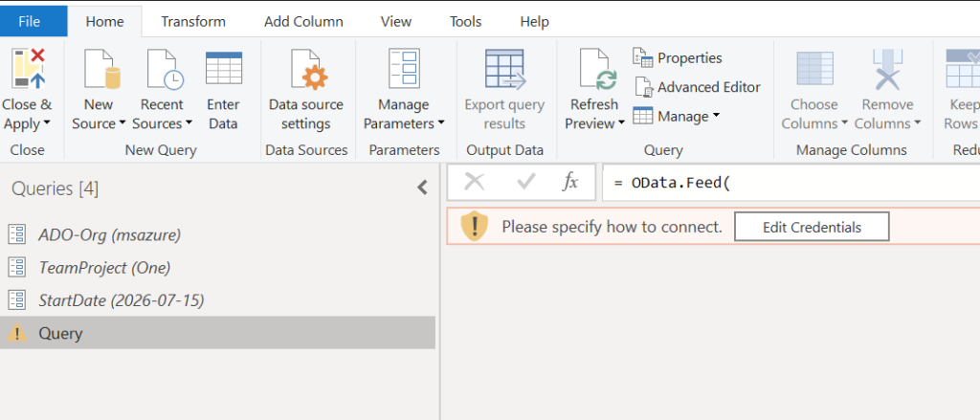Confirm the formula with the checkmark
Image resolution: width=980 pixels, height=420 pixels.
526,182
